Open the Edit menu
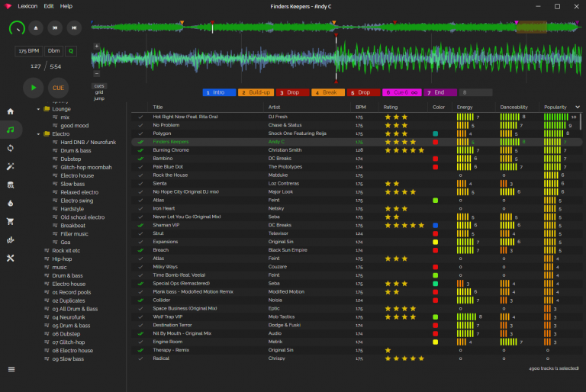 49,6
